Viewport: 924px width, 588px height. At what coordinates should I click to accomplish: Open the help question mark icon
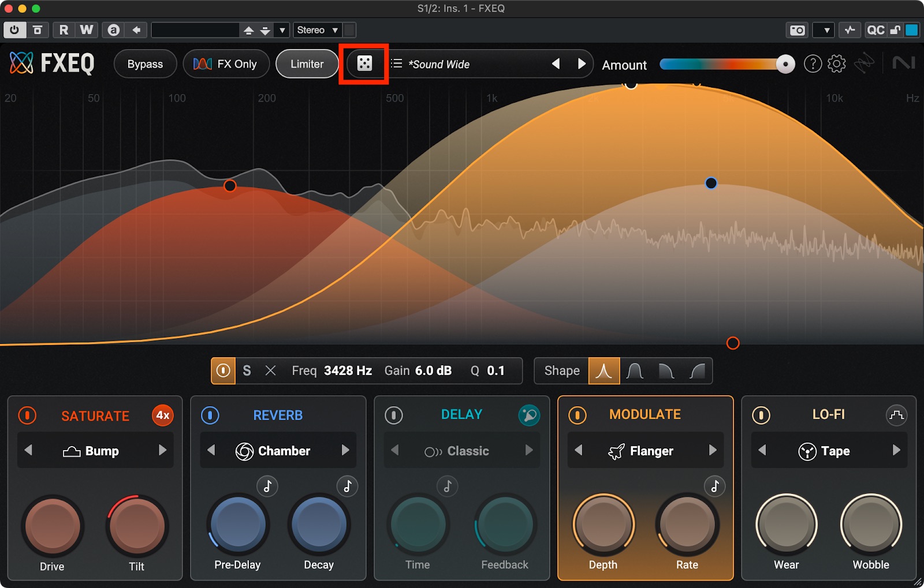pos(813,63)
